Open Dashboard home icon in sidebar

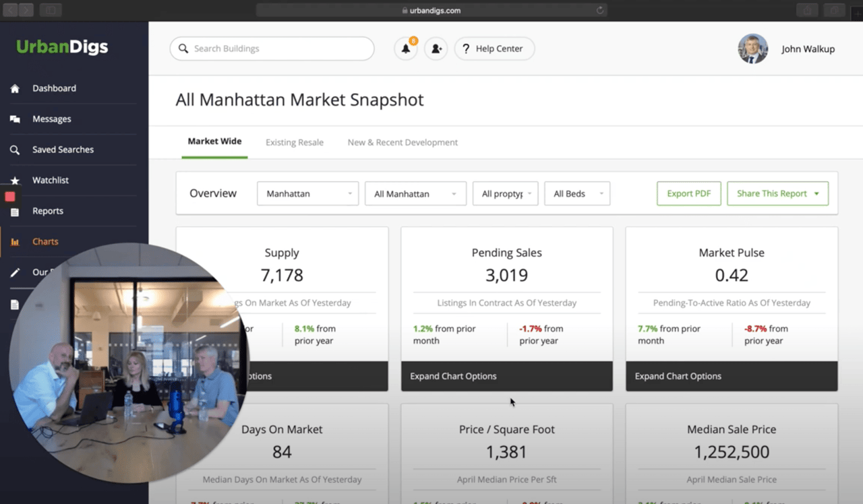pos(15,88)
